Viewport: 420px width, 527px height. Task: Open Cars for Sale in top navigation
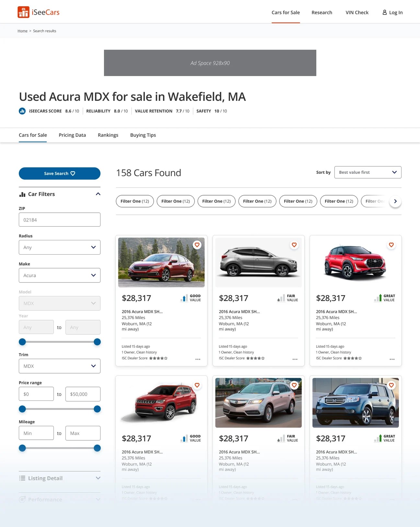coord(286,12)
